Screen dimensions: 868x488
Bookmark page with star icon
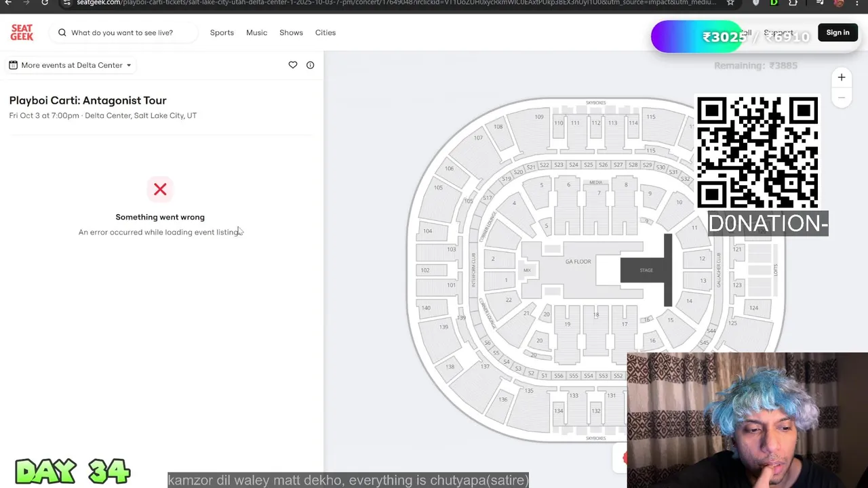(730, 3)
